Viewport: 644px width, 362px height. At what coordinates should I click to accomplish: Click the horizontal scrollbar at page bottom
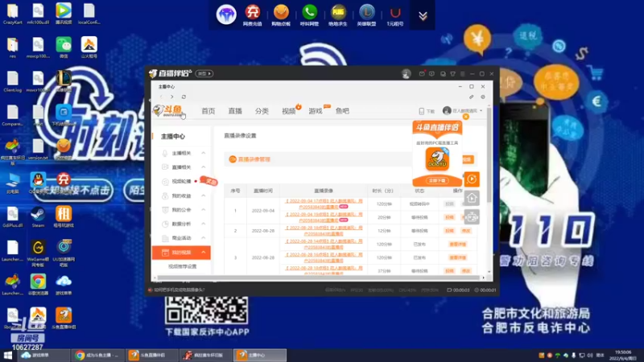pyautogui.click(x=318, y=278)
